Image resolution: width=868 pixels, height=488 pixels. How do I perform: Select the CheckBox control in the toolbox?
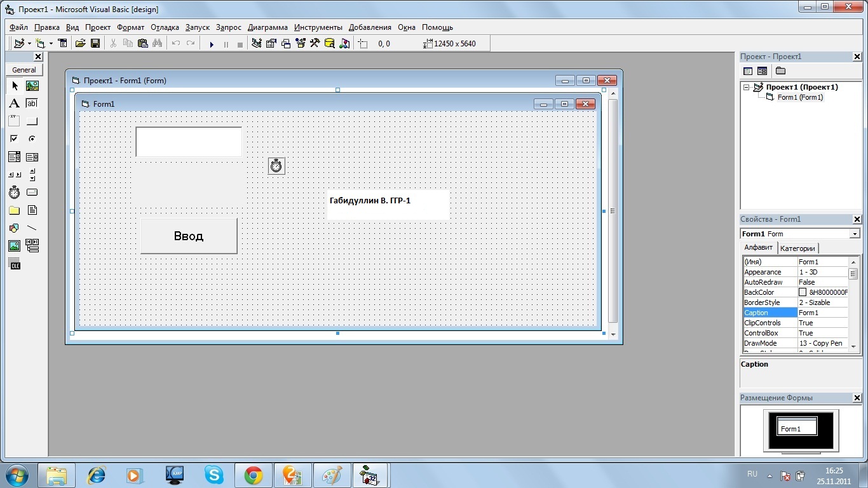point(14,139)
